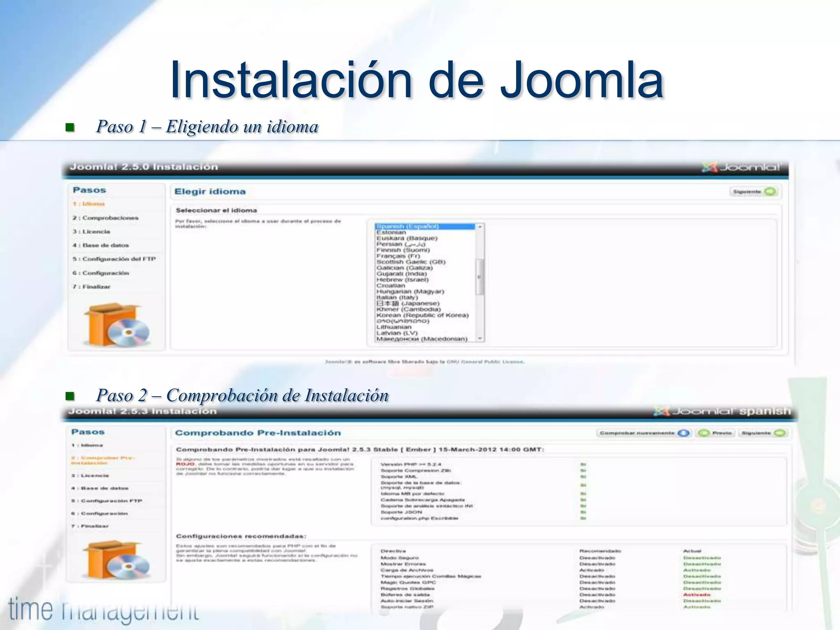This screenshot has width=840, height=630.
Task: Select step 3 Licencia in the 2.5.3 installer
Action: coord(90,476)
